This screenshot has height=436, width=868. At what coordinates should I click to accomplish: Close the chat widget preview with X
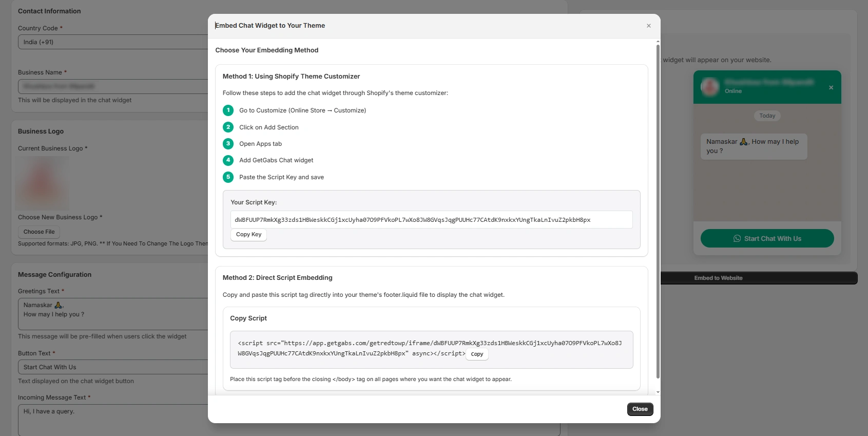pos(831,88)
